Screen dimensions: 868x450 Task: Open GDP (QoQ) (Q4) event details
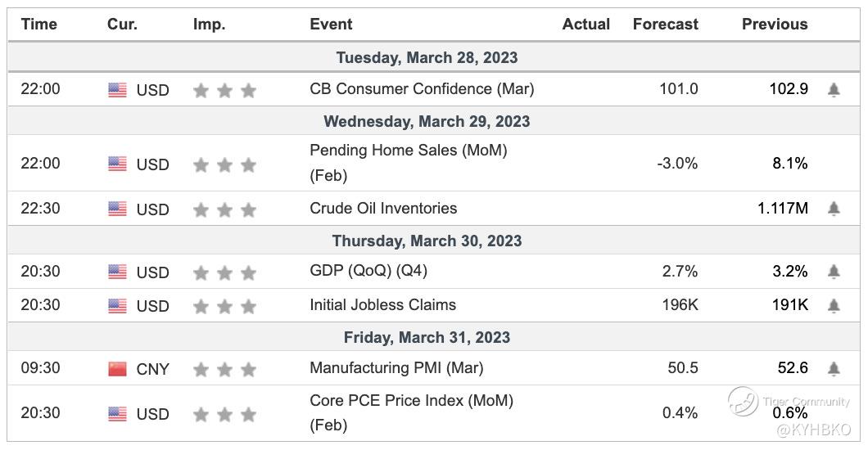coord(368,271)
